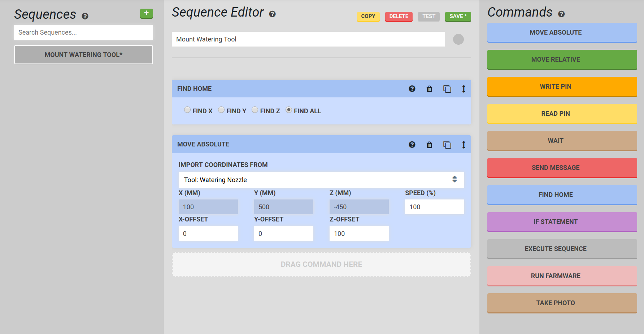Select the Mount Watering Tool sequence in list
The width and height of the screenshot is (644, 334).
pos(83,55)
